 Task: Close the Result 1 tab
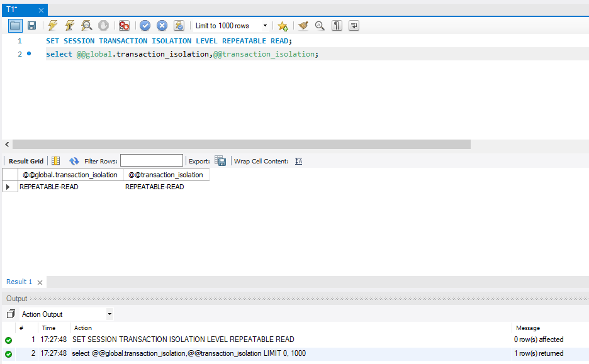(x=40, y=282)
